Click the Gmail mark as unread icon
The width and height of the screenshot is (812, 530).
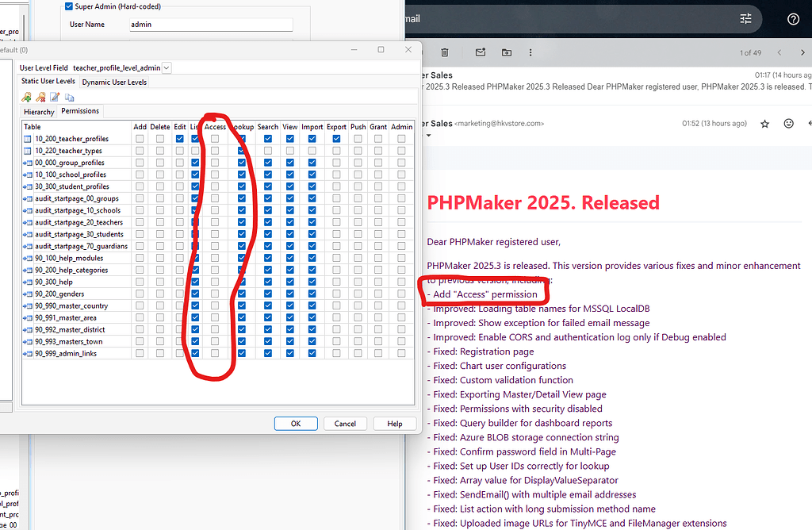pyautogui.click(x=481, y=52)
